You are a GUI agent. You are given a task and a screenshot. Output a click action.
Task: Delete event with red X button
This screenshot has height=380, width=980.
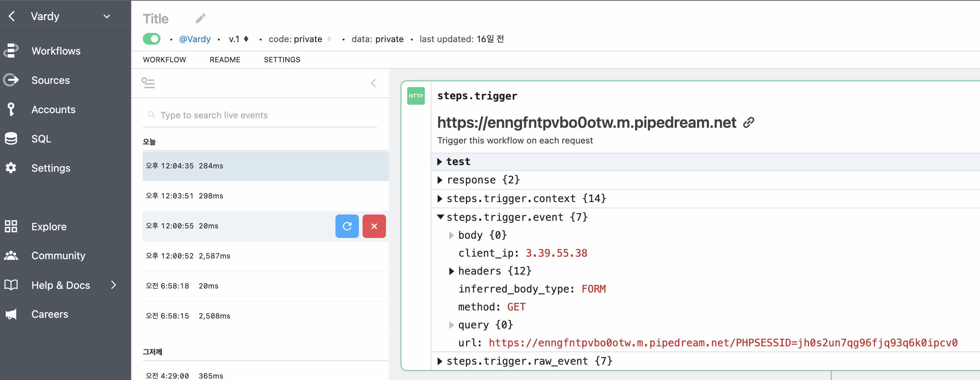click(374, 226)
